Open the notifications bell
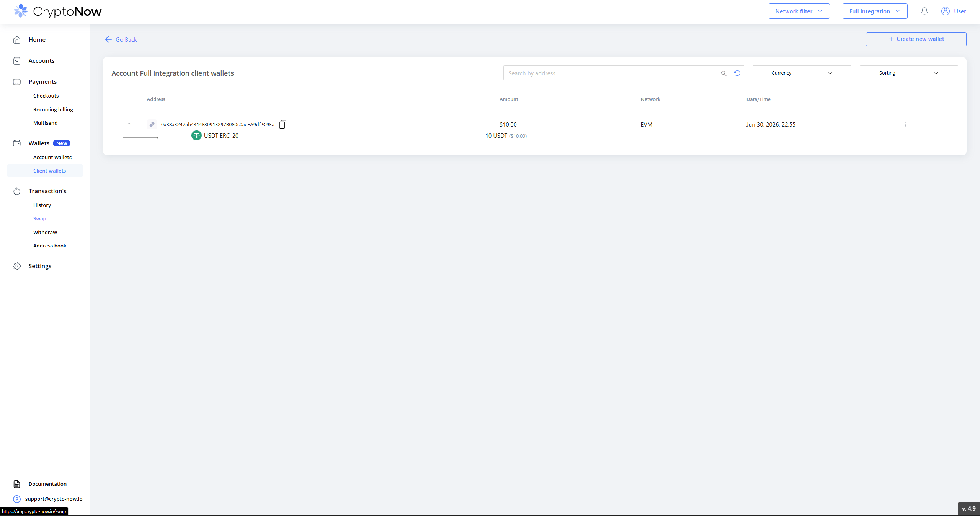Image resolution: width=980 pixels, height=516 pixels. pos(924,11)
